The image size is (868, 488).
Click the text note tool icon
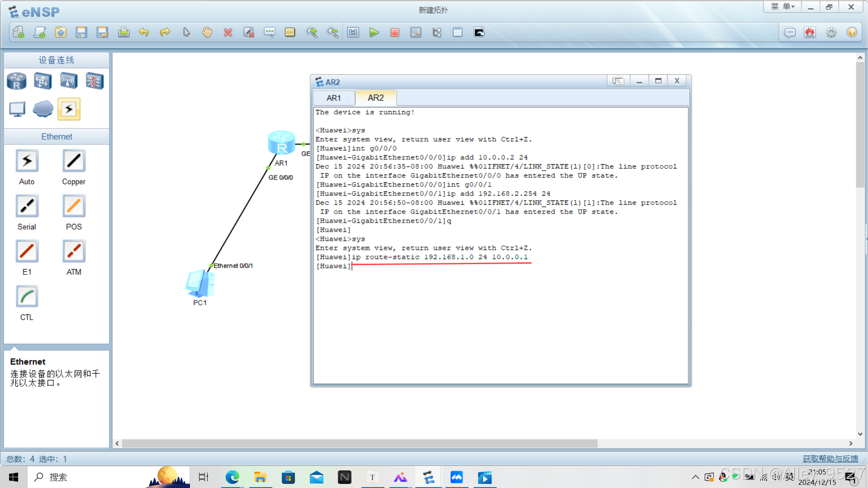[270, 32]
